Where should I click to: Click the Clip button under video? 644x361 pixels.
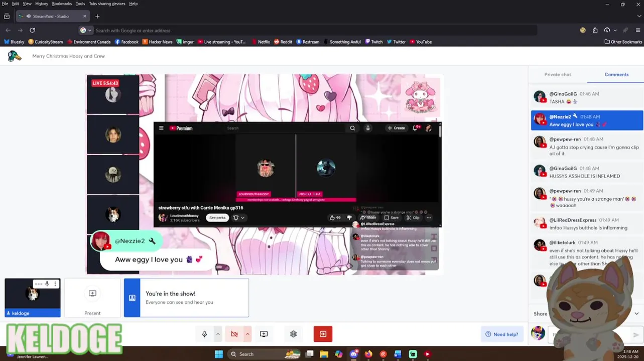(x=413, y=218)
